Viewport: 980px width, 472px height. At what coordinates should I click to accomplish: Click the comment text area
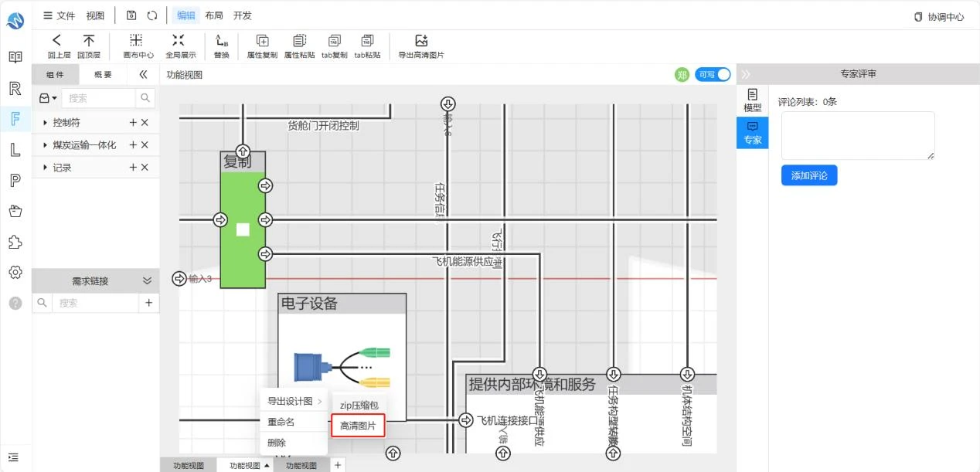pos(858,136)
